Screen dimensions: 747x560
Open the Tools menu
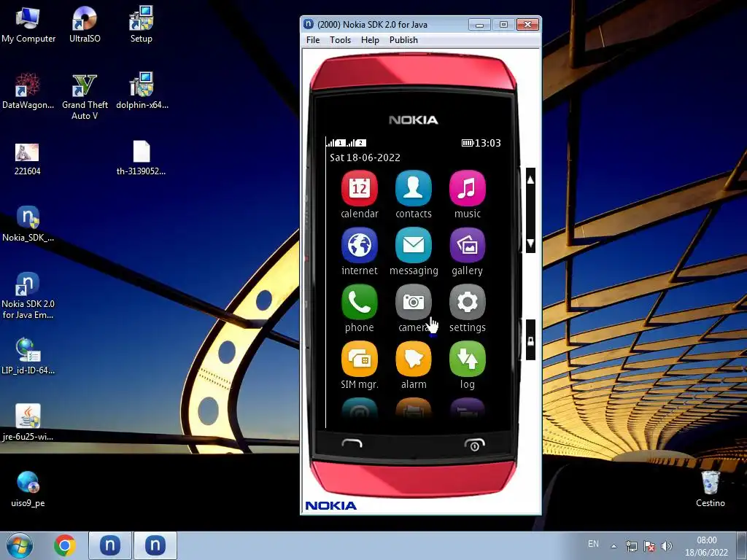(340, 40)
